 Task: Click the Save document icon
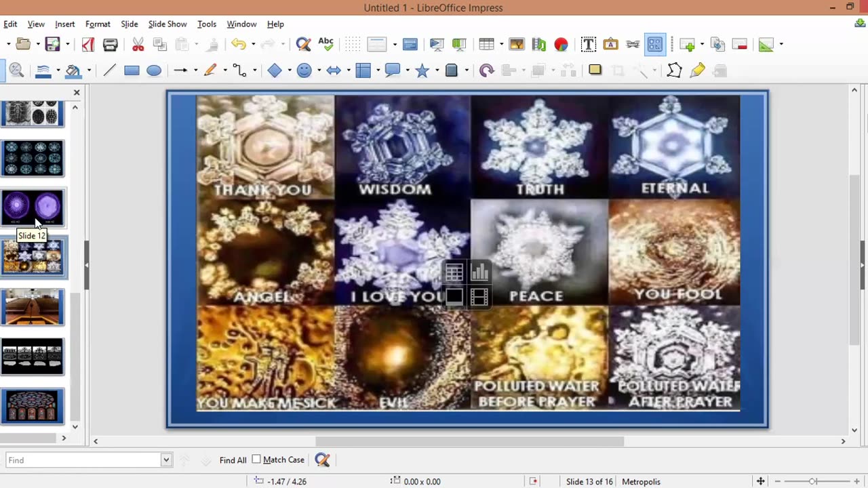(x=52, y=45)
